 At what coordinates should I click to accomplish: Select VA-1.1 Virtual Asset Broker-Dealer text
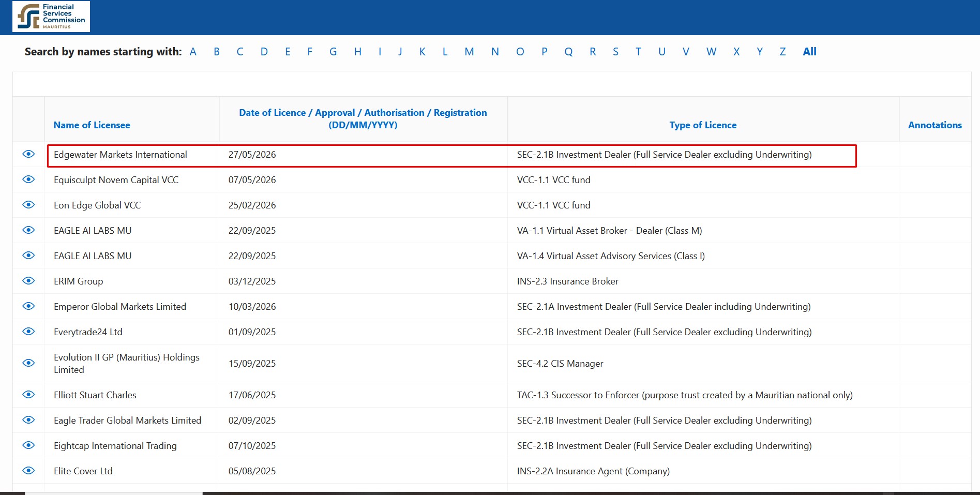(610, 231)
